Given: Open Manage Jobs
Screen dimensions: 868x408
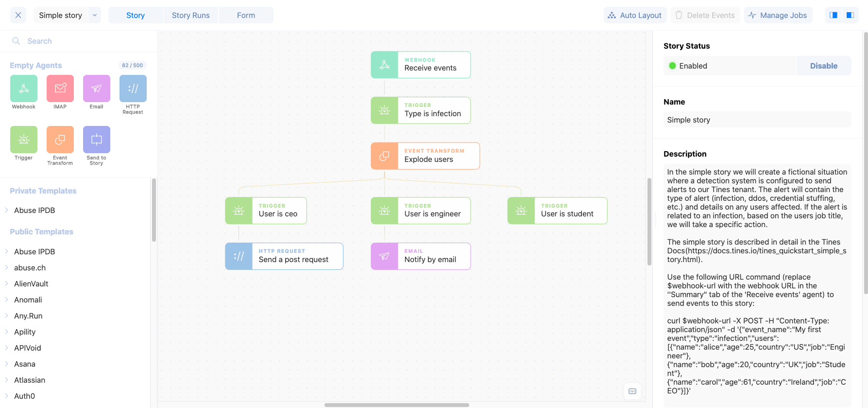Looking at the screenshot, I should click(778, 15).
